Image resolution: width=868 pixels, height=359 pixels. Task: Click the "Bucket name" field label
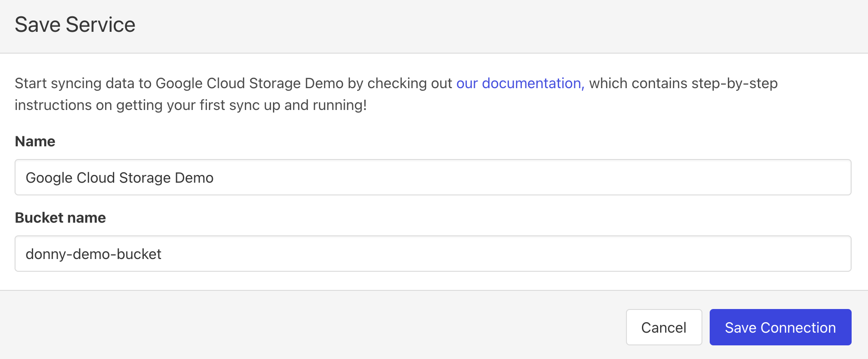[60, 218]
